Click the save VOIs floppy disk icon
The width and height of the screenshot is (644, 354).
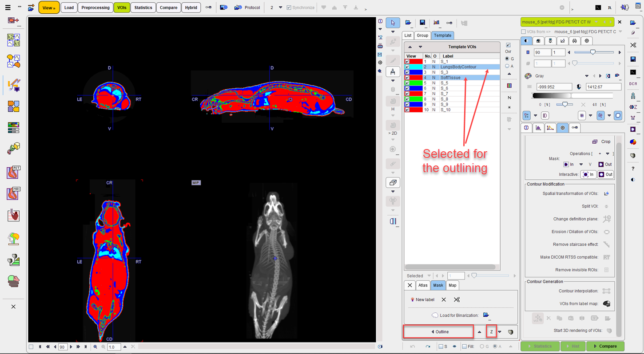click(422, 23)
